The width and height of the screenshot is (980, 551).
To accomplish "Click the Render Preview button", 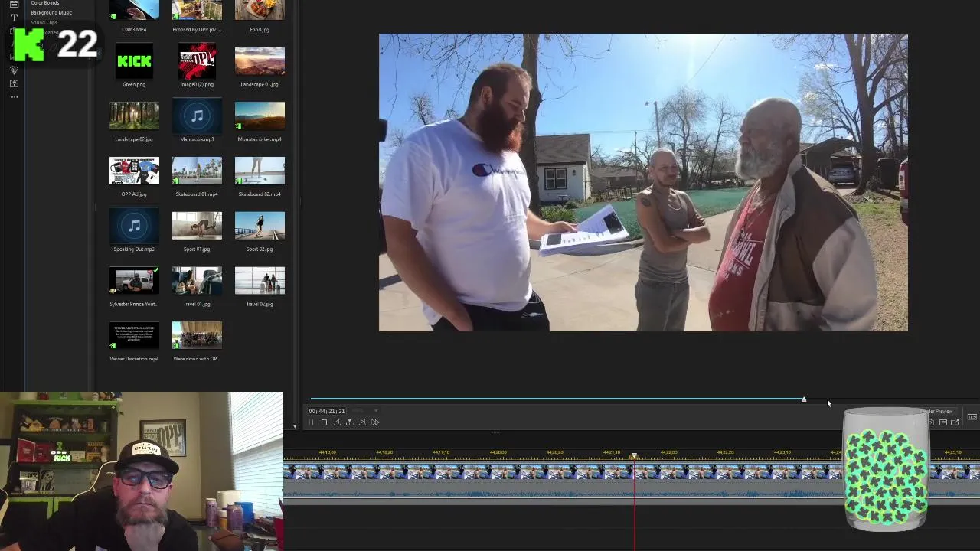I will (x=936, y=412).
